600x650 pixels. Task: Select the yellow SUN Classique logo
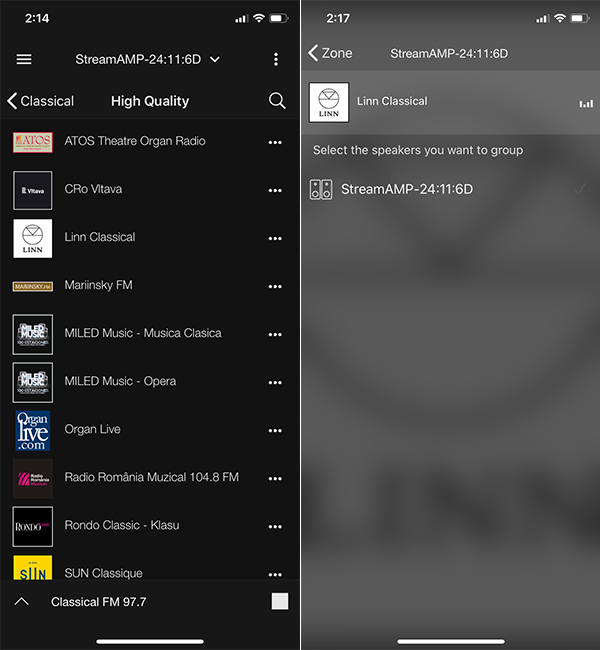pyautogui.click(x=33, y=567)
